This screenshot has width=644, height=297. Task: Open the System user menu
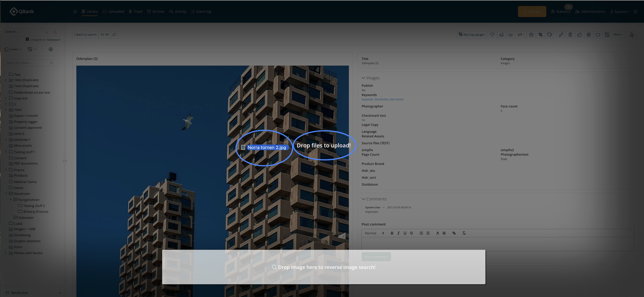tap(620, 12)
